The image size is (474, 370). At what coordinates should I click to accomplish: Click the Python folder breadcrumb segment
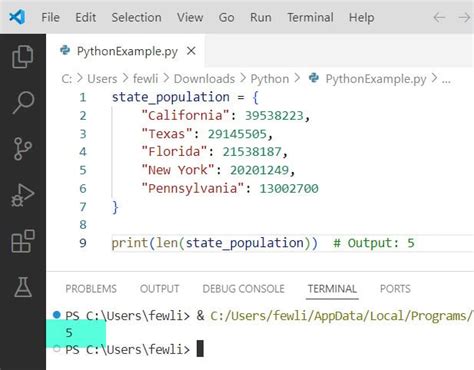[270, 79]
